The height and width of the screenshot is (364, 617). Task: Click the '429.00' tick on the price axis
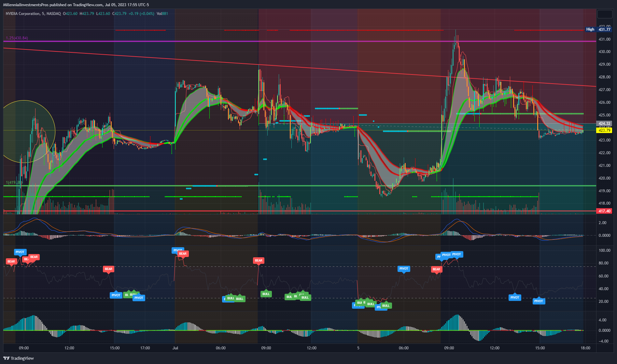tap(604, 64)
